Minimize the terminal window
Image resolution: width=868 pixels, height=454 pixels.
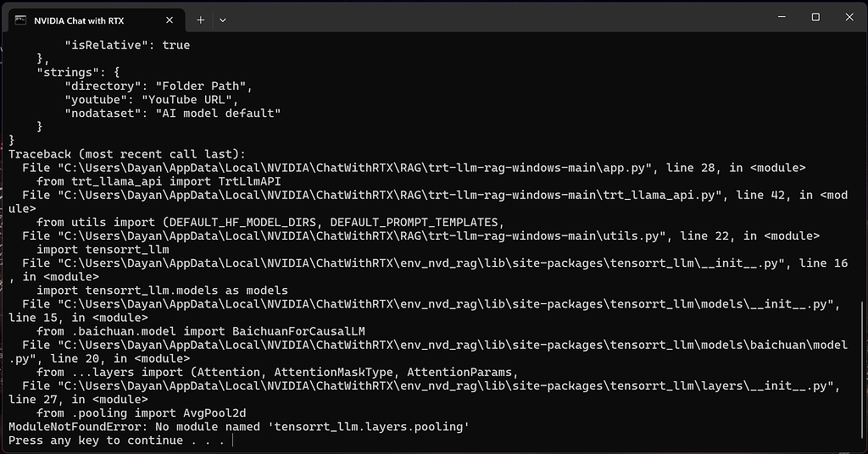[782, 17]
